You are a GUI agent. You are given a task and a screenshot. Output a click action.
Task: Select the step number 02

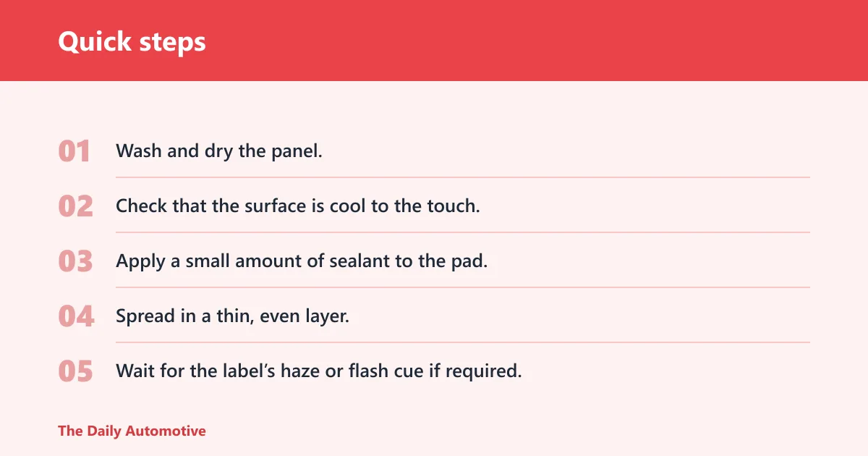[x=75, y=206]
